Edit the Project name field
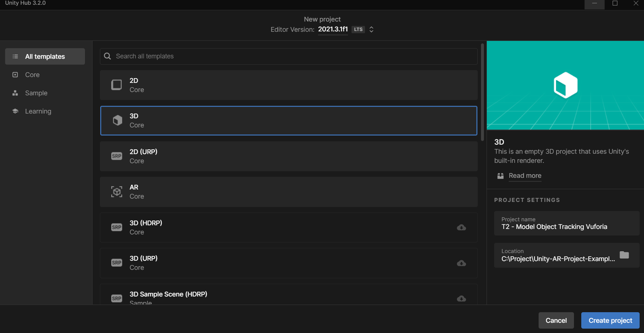Image resolution: width=644 pixels, height=333 pixels. point(567,223)
